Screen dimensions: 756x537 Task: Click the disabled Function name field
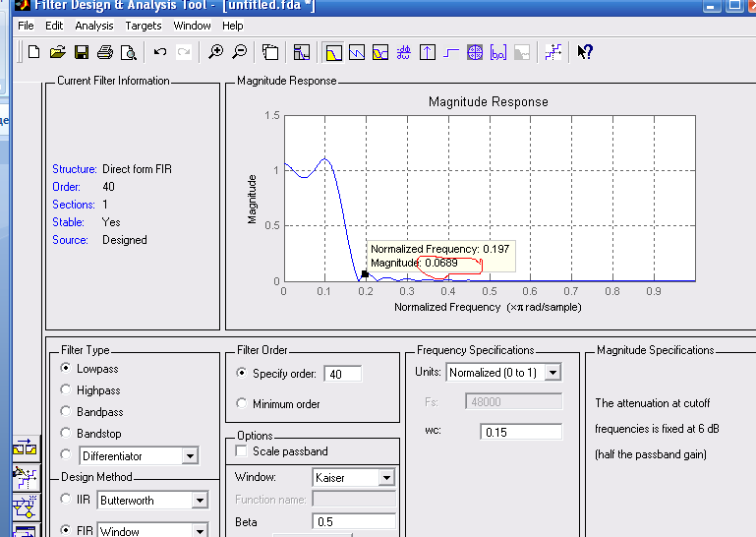354,499
